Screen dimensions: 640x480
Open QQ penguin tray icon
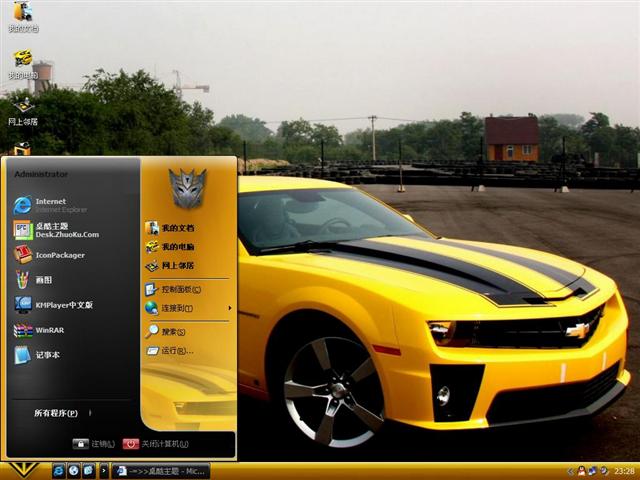tap(582, 471)
